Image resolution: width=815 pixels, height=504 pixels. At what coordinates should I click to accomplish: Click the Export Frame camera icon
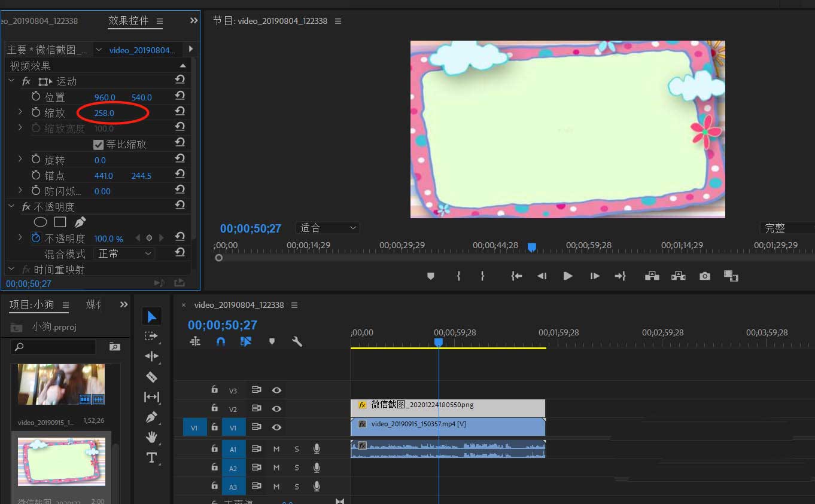(x=705, y=276)
